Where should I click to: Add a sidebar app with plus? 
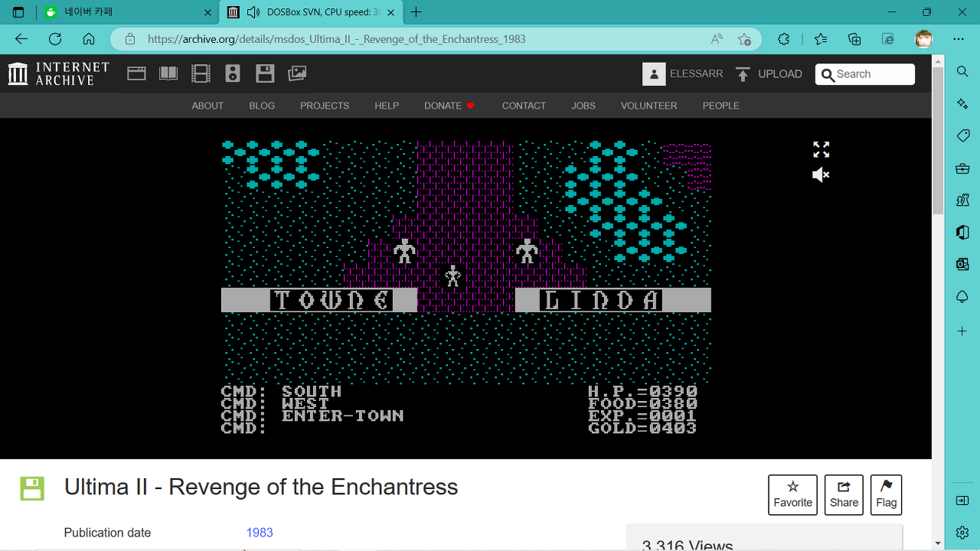[x=962, y=331]
